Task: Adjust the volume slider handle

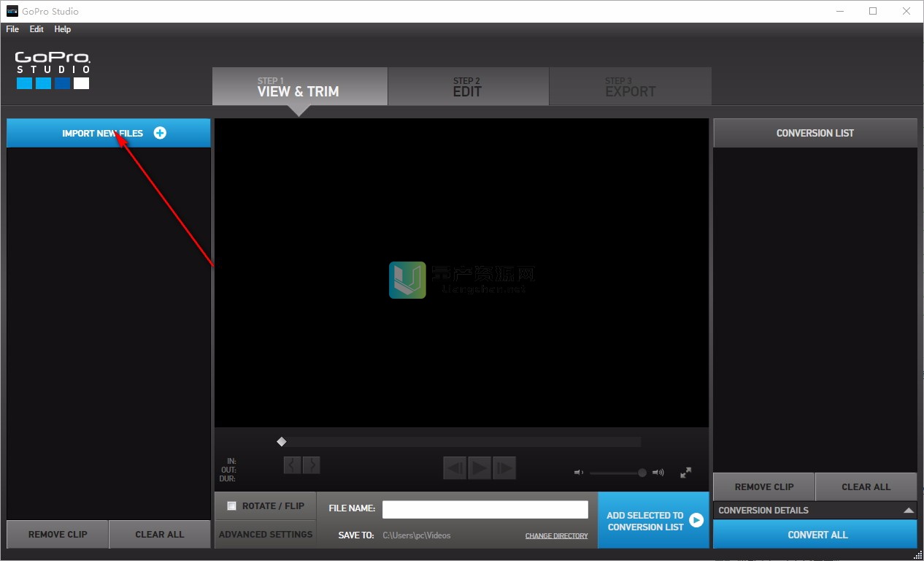Action: 642,473
